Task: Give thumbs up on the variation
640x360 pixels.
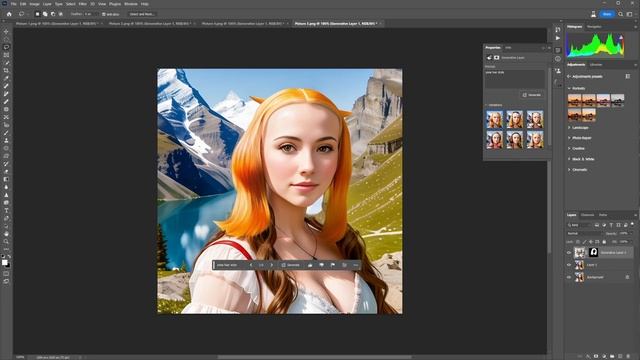Action: click(x=310, y=265)
